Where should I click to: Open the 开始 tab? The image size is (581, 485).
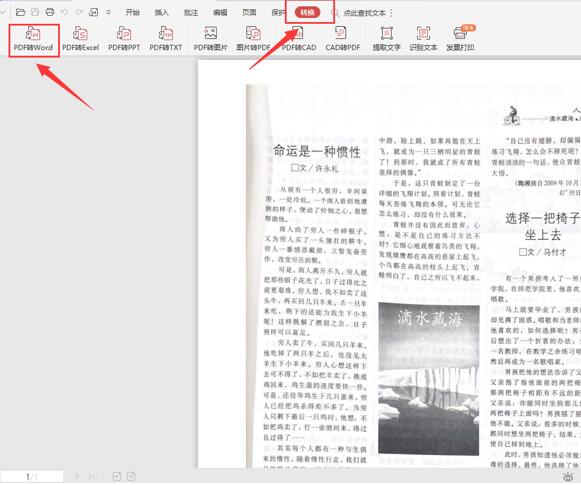pyautogui.click(x=132, y=13)
